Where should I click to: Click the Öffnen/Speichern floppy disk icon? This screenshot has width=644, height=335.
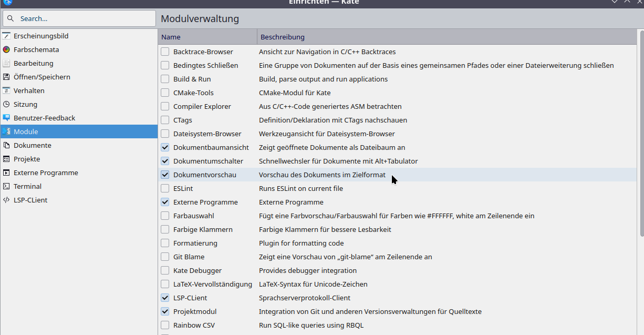(x=6, y=77)
